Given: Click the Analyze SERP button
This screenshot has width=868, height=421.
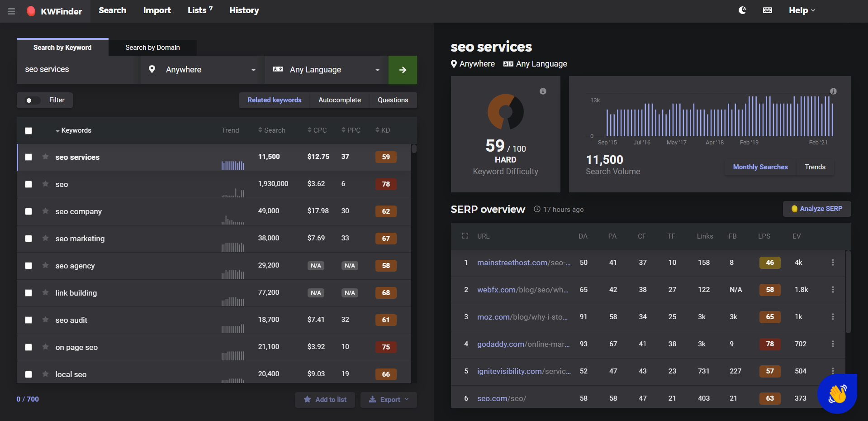Looking at the screenshot, I should (817, 209).
